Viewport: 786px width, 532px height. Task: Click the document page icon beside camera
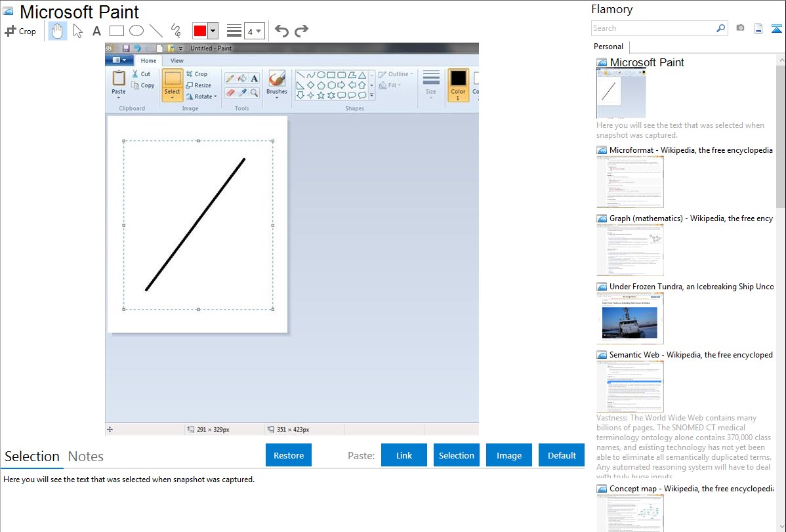click(x=758, y=28)
